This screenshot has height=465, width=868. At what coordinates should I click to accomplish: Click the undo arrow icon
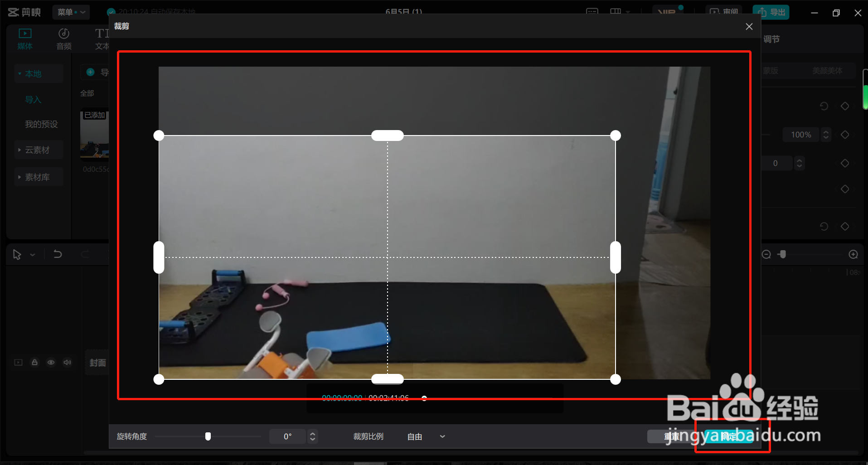pos(58,254)
